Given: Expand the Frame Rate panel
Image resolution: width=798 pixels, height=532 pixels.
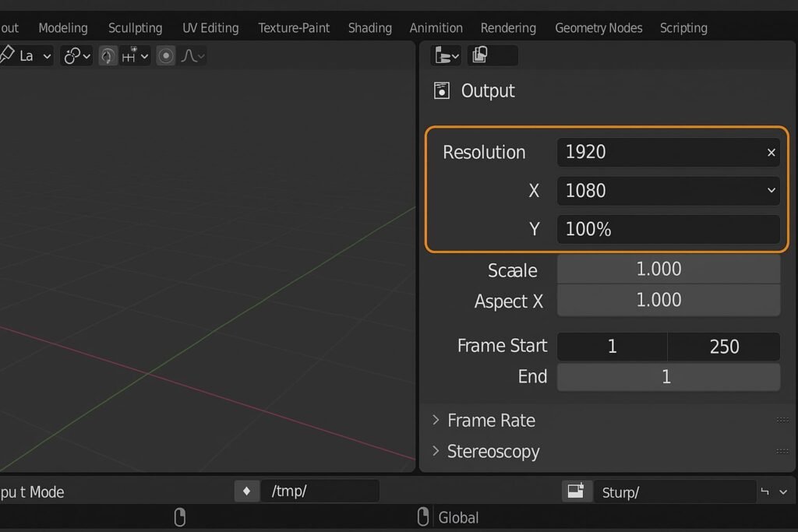Looking at the screenshot, I should (x=491, y=421).
